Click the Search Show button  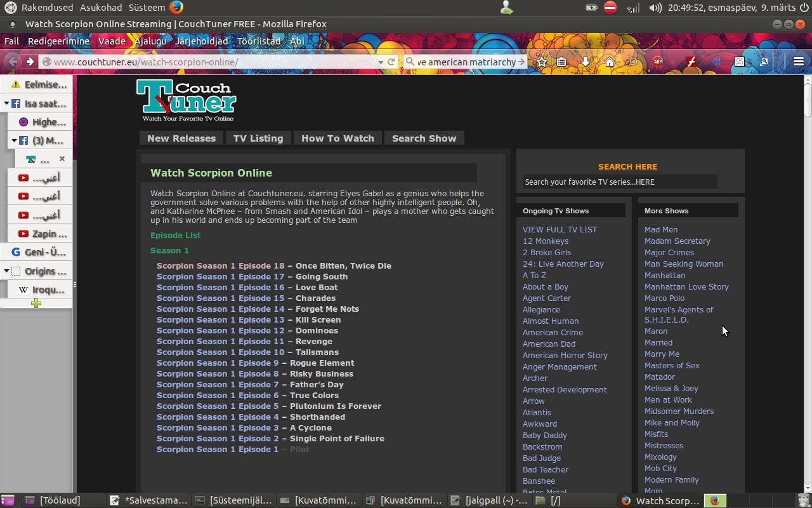point(424,138)
